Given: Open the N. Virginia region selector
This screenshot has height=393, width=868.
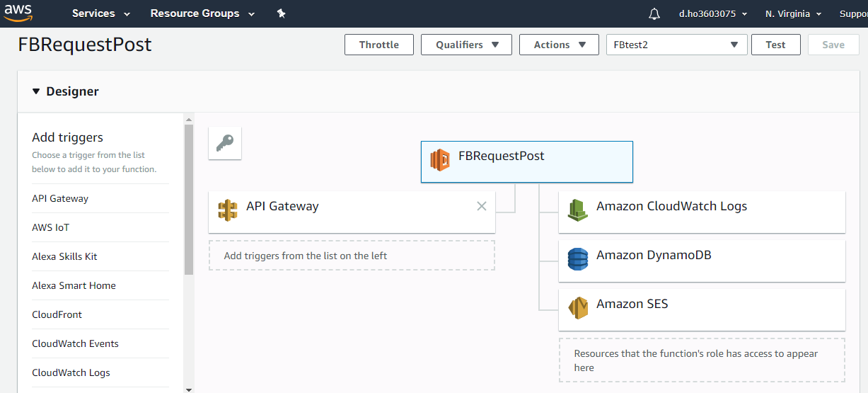Looking at the screenshot, I should [793, 13].
